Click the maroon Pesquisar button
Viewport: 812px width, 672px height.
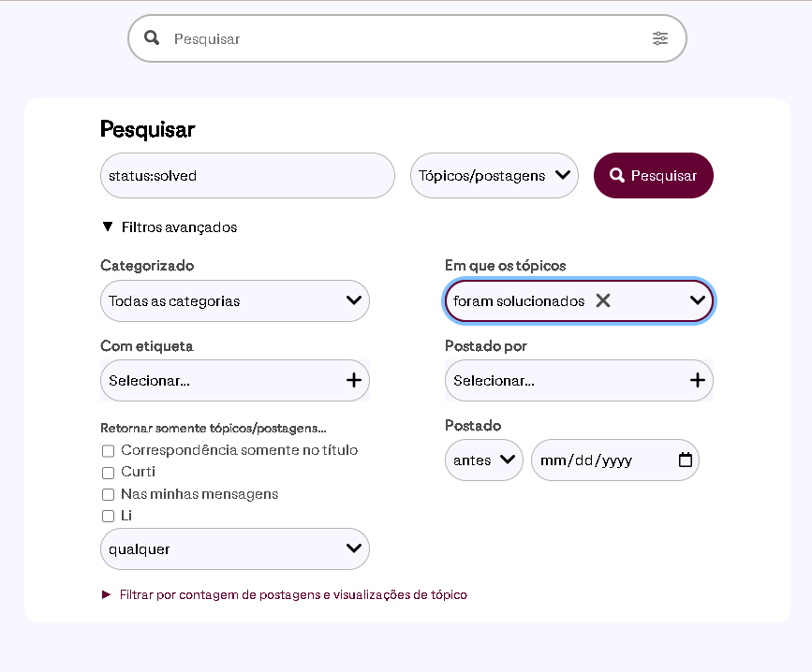coord(653,175)
